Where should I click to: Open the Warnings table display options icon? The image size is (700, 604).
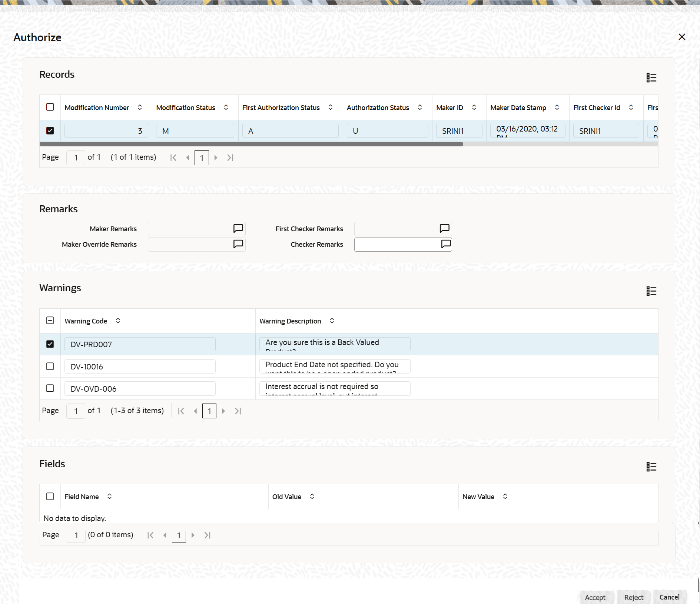[x=651, y=291]
